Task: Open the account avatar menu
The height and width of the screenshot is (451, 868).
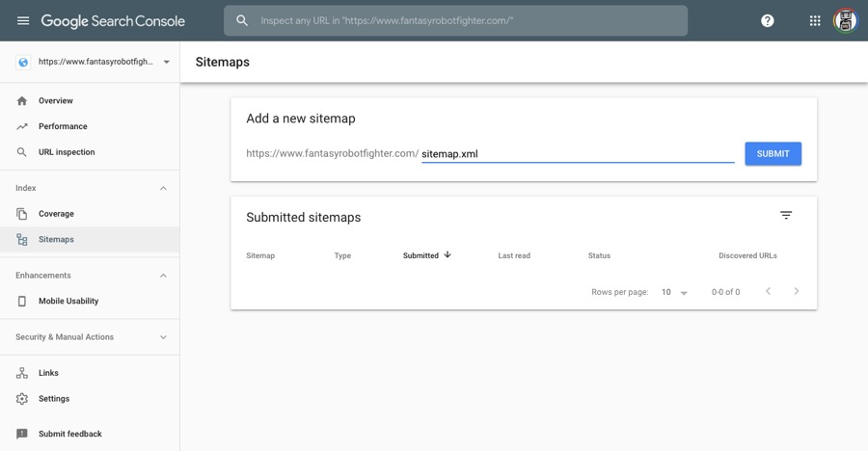Action: pyautogui.click(x=845, y=20)
